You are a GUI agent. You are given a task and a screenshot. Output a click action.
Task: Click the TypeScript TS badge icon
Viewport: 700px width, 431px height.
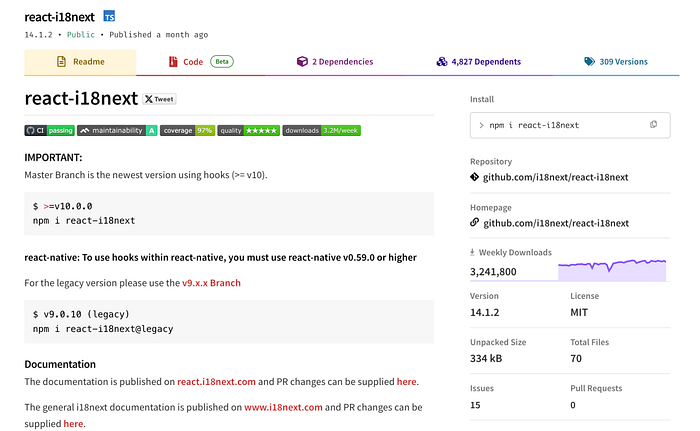pos(109,17)
